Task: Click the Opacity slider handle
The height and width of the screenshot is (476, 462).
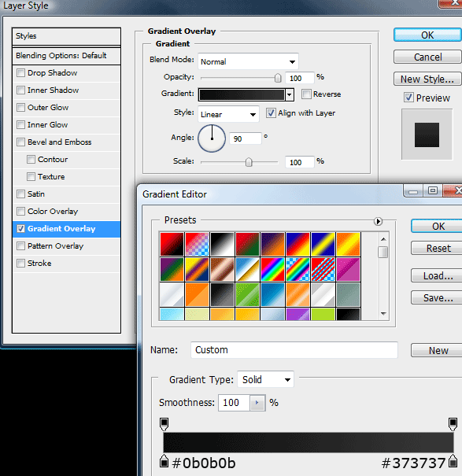Action: [278, 78]
